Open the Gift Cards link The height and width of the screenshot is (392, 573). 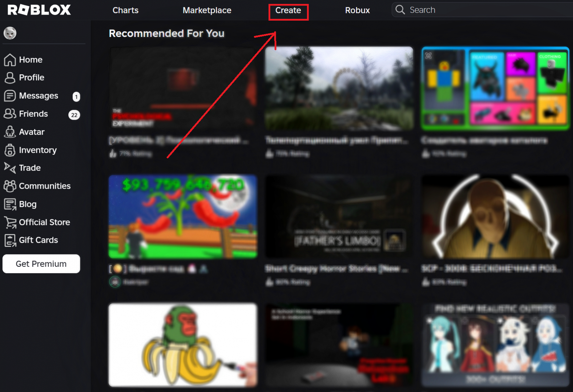coord(39,240)
